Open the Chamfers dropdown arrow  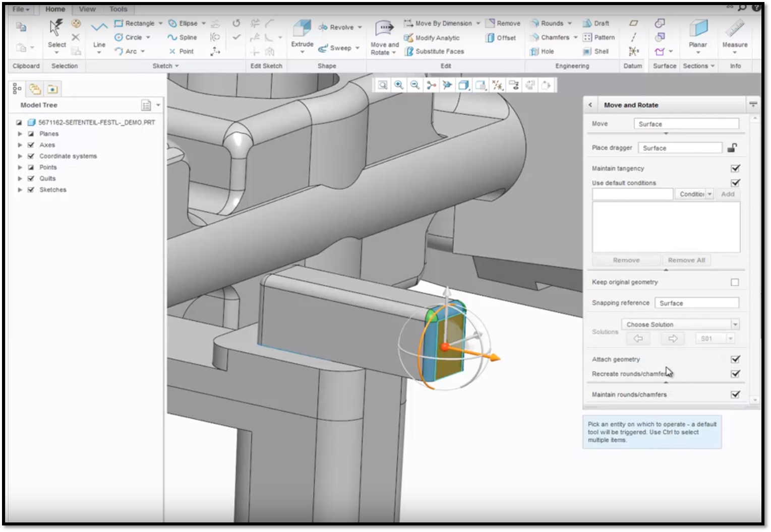(575, 37)
